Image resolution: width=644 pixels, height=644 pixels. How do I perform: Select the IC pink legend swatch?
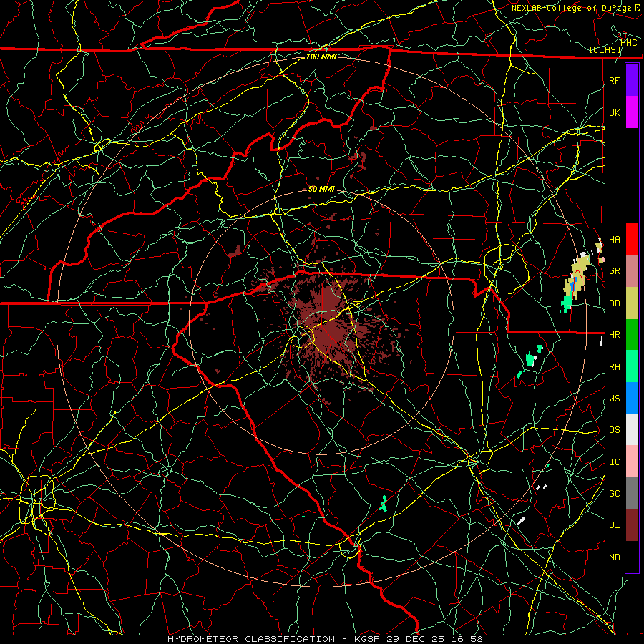[632, 462]
